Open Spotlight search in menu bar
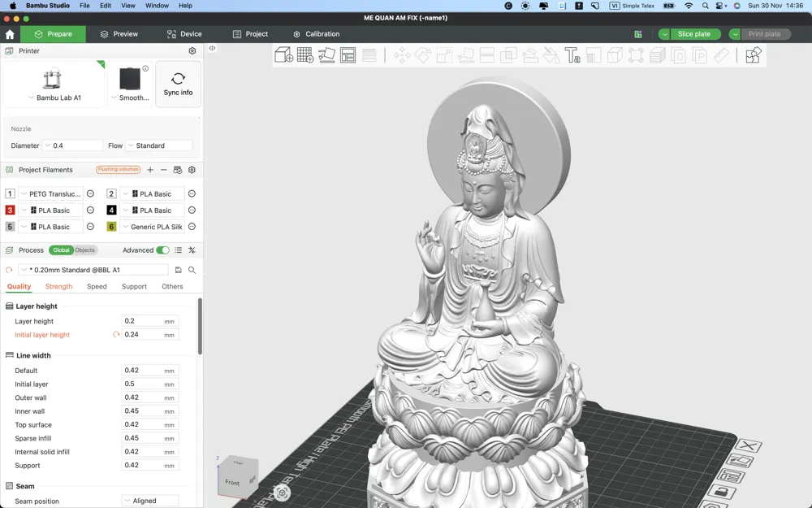 pyautogui.click(x=705, y=6)
